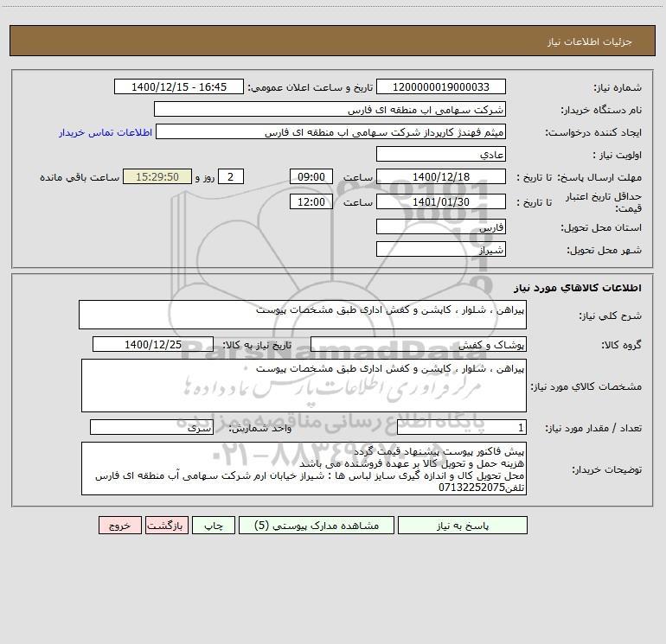The width and height of the screenshot is (666, 644).
Task: Select the شماره نیاز field 1200000019000033
Action: click(441, 86)
